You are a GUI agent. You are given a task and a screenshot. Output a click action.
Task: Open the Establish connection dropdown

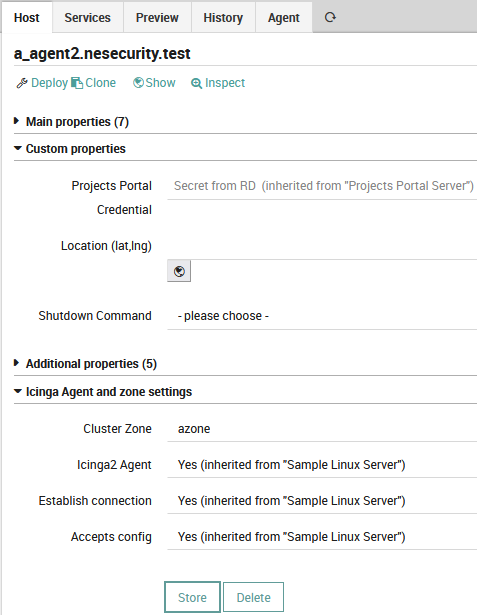(322, 501)
